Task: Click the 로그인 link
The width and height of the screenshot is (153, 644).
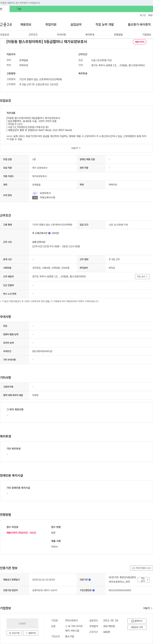Action: point(143,15)
